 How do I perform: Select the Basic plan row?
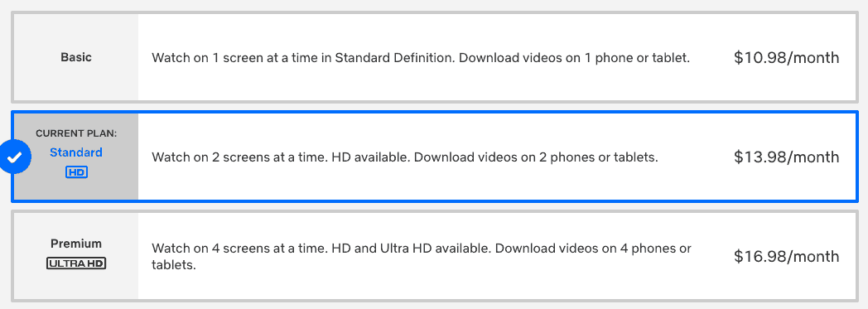pyautogui.click(x=435, y=57)
